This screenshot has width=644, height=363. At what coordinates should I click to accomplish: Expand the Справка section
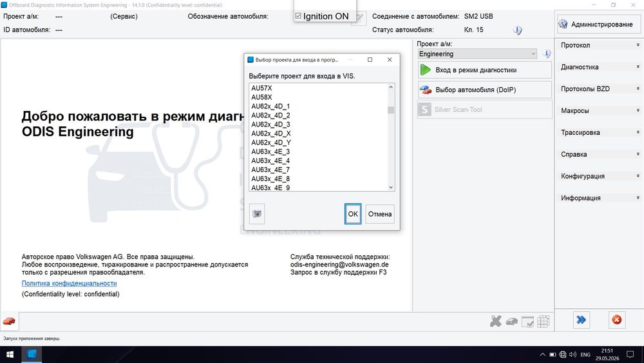tap(599, 154)
